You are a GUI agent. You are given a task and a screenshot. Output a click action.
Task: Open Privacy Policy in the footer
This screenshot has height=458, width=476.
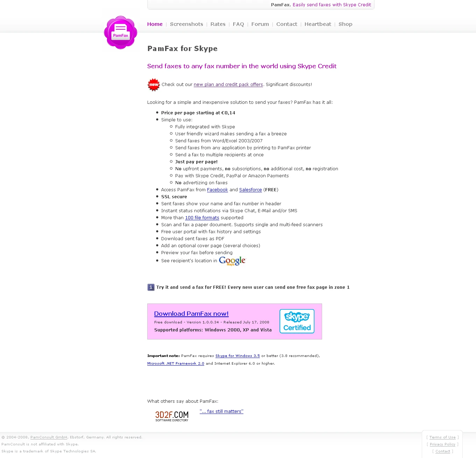[442, 444]
